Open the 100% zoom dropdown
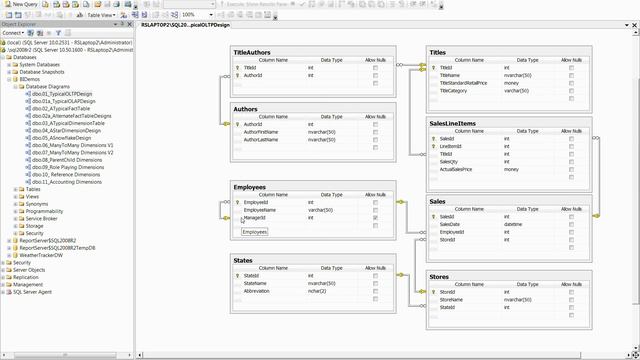This screenshot has width=640, height=360. pyautogui.click(x=211, y=15)
